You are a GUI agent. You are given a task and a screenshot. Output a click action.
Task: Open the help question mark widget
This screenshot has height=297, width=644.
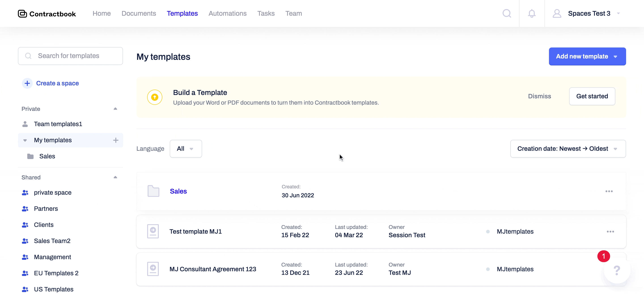pyautogui.click(x=617, y=270)
